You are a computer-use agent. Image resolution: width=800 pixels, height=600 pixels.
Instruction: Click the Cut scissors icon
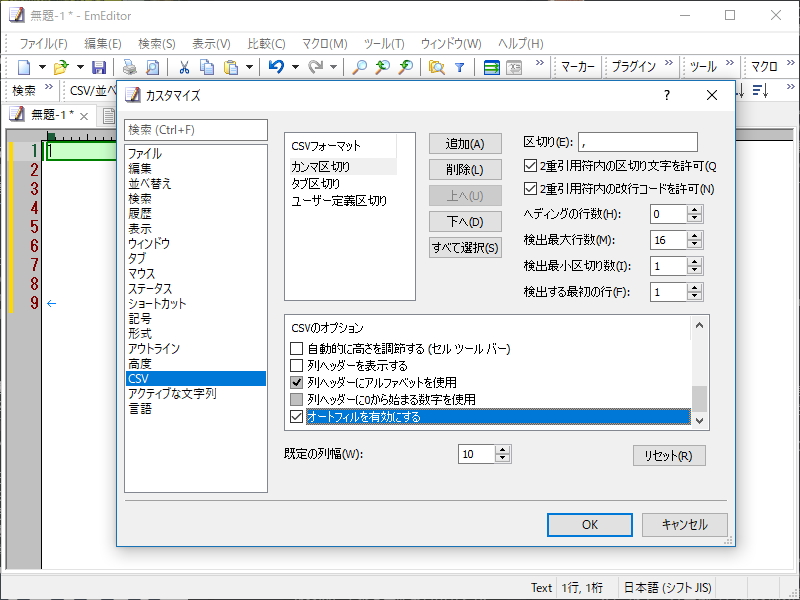184,67
